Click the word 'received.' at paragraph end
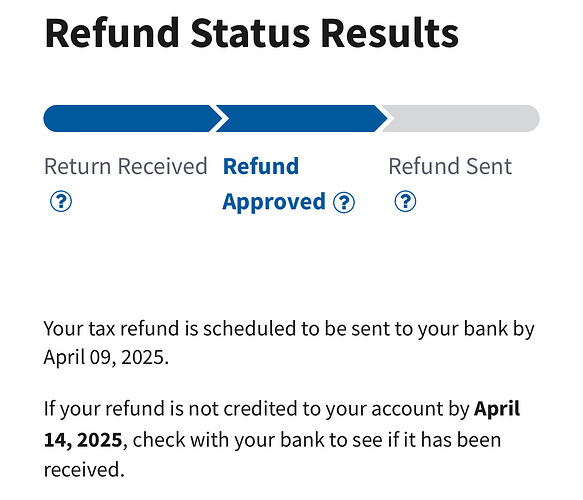The width and height of the screenshot is (583, 500). (84, 470)
